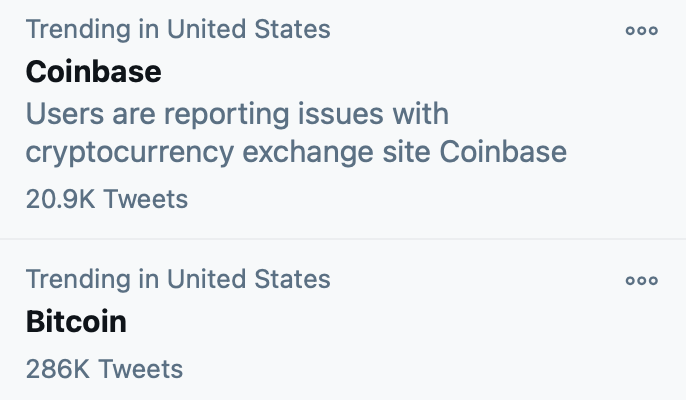Click "United States" in the Bitcoin trend label
The image size is (686, 400).
click(248, 278)
